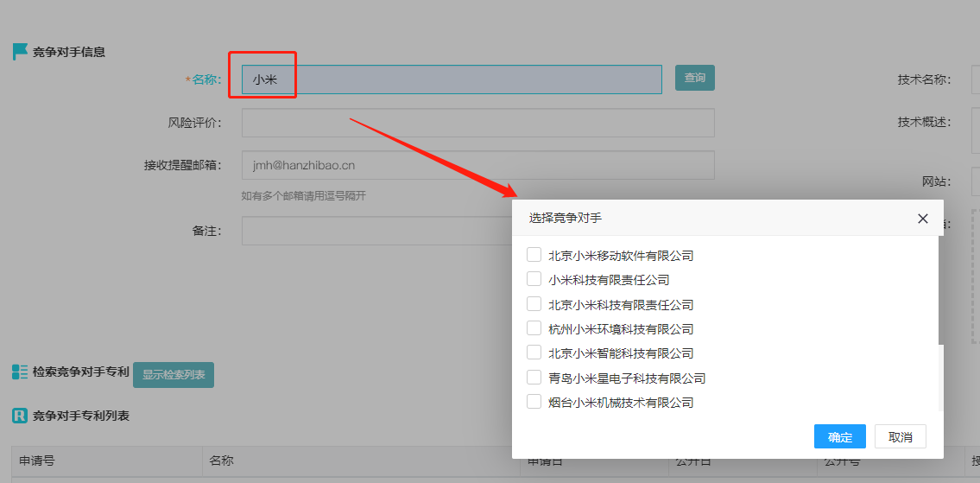This screenshot has width=980, height=483.
Task: Check 小米科技有限责任公司 checkbox
Action: click(534, 279)
